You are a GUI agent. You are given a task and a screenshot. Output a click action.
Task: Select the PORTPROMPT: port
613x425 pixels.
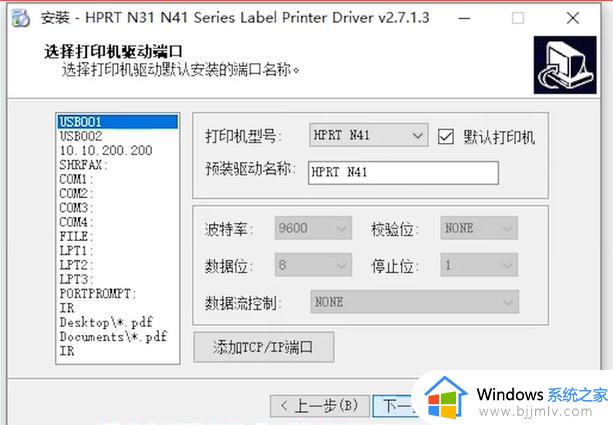118,294
